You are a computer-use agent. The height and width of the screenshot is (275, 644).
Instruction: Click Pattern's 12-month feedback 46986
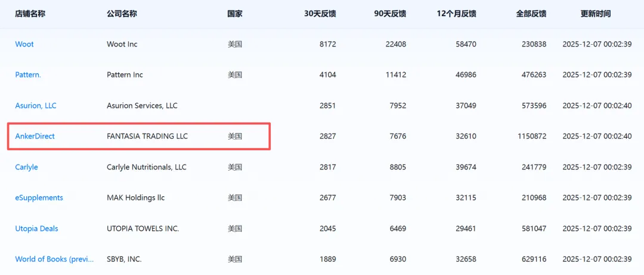[466, 75]
